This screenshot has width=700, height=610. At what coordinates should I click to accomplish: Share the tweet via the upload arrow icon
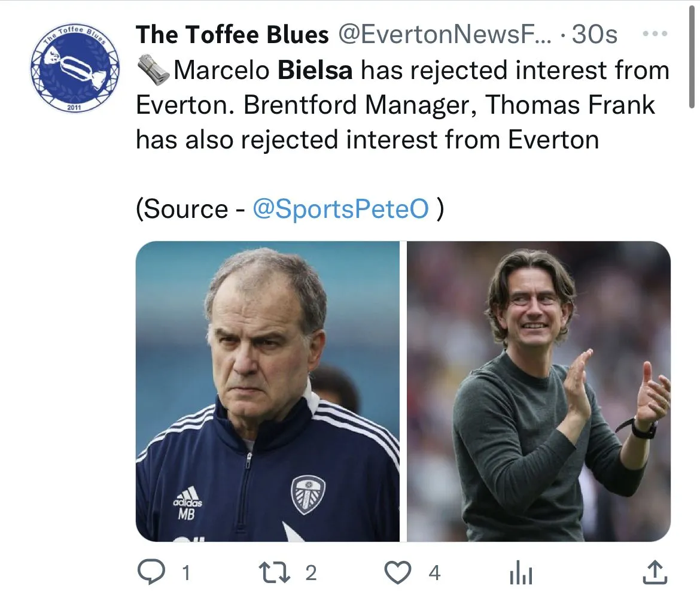(654, 573)
